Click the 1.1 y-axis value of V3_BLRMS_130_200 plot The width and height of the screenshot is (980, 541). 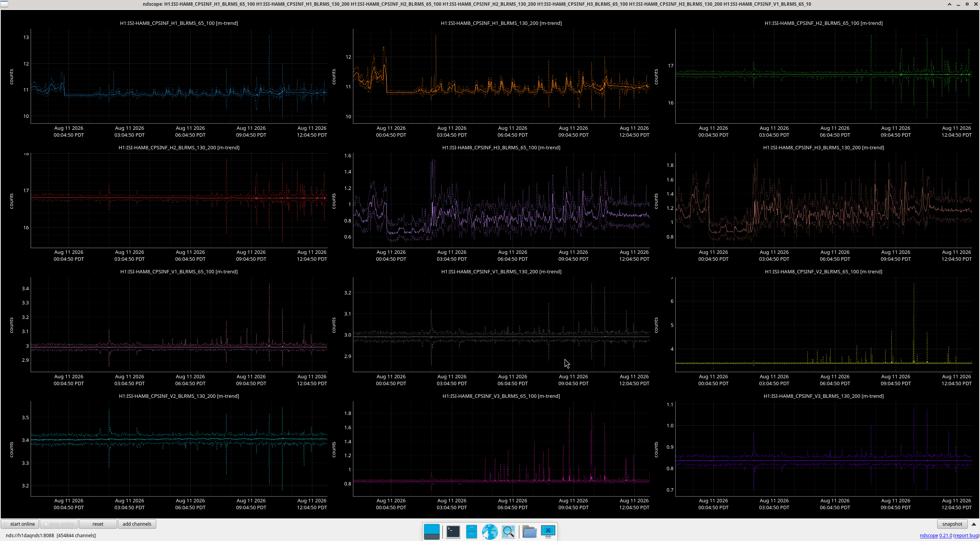pos(670,404)
